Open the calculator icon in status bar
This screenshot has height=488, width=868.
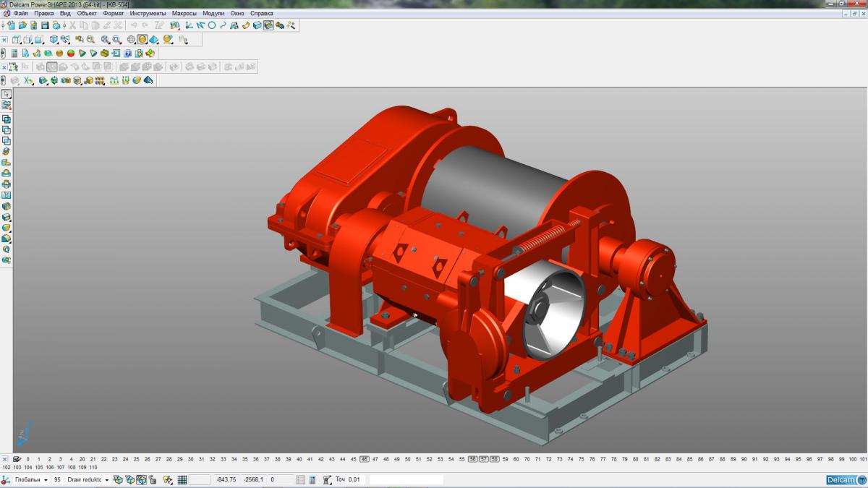(312, 479)
